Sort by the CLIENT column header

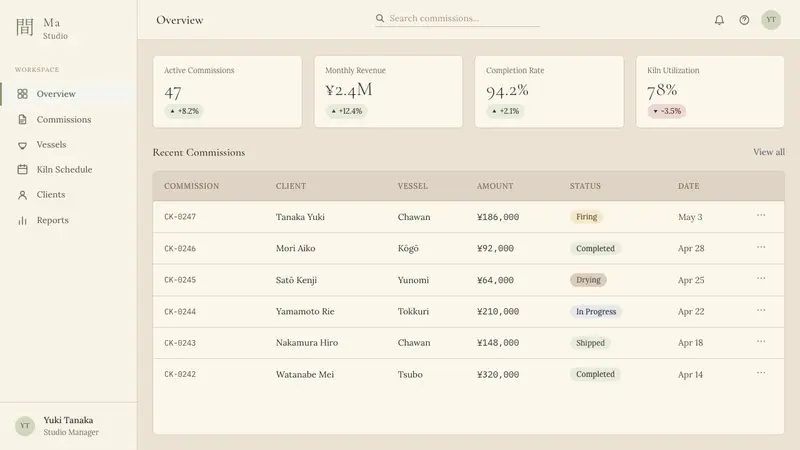[x=291, y=186]
